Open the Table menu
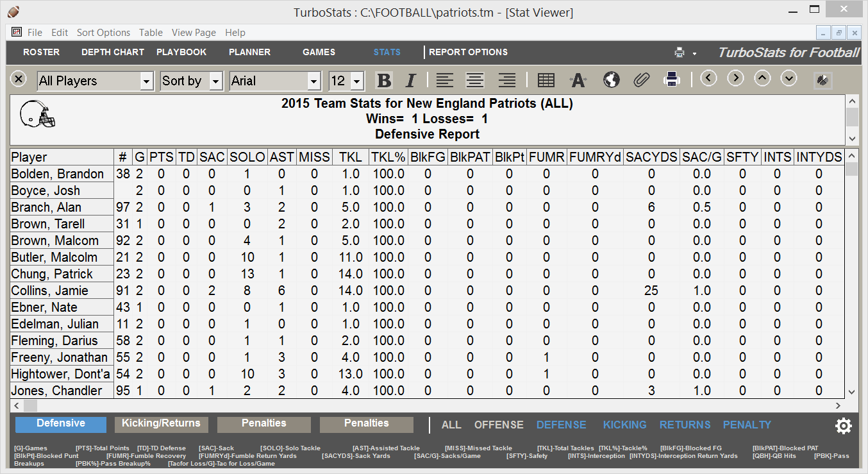 [151, 33]
